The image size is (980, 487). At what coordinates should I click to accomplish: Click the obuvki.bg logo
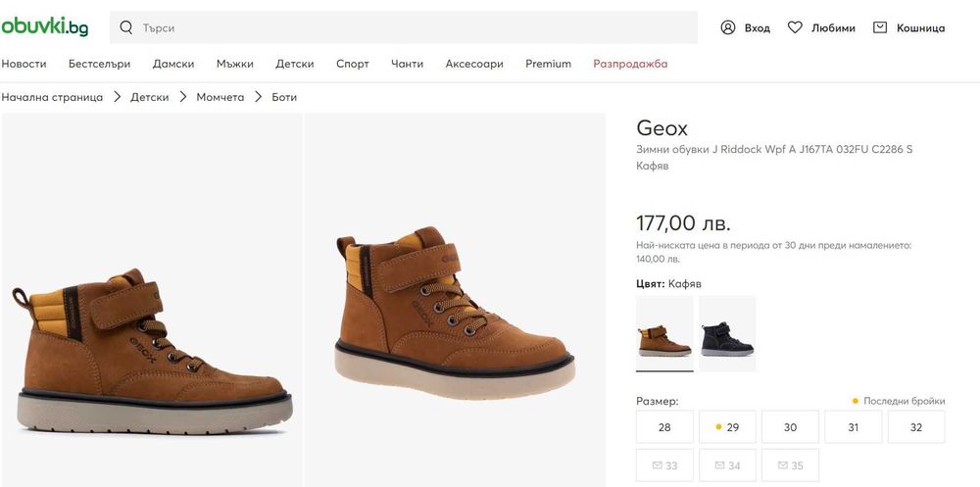coord(45,27)
